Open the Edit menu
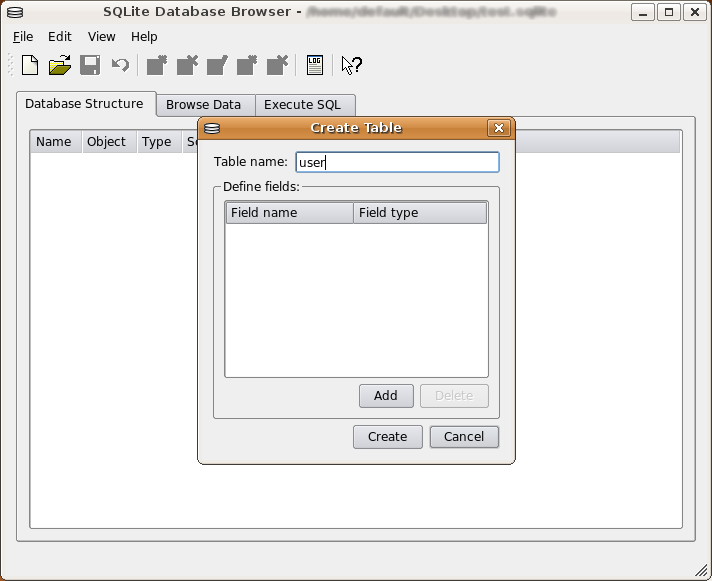The image size is (712, 581). tap(60, 37)
